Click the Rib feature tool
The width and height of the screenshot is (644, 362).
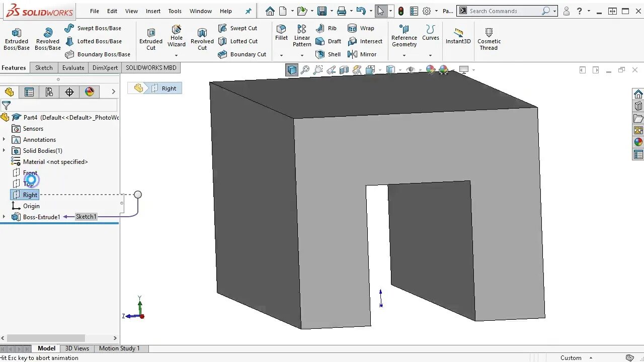[x=326, y=28]
